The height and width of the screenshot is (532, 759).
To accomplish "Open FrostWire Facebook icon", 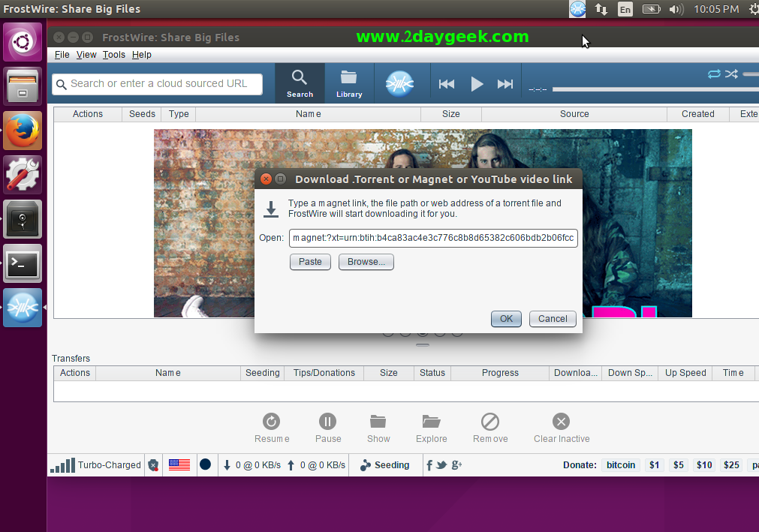I will [x=429, y=465].
